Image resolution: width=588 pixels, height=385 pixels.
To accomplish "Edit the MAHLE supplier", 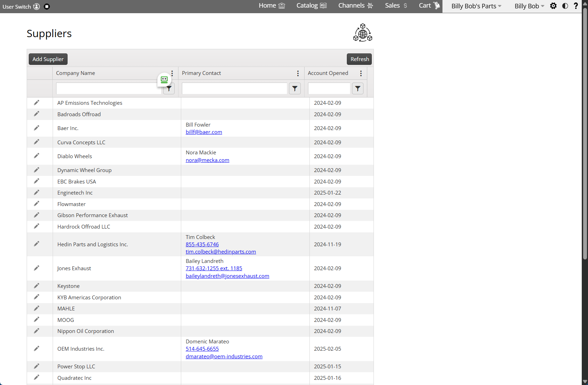I will tap(36, 308).
